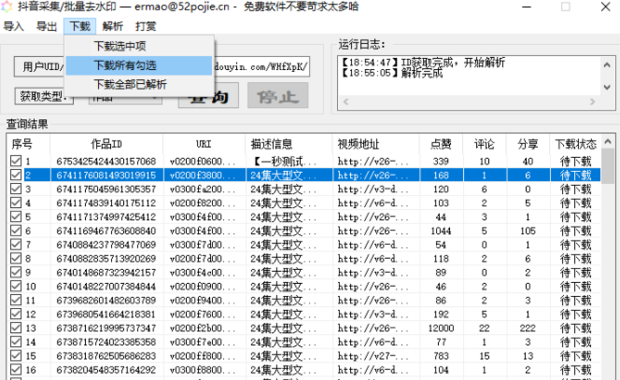The height and width of the screenshot is (380, 620).
Task: Click the log panel scroll down arrow
Action: [x=607, y=87]
